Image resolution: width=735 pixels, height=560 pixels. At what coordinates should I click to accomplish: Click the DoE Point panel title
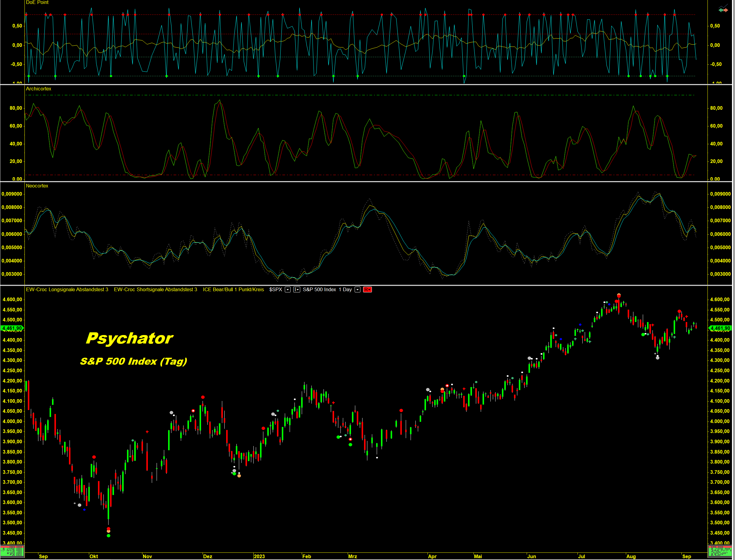37,2
